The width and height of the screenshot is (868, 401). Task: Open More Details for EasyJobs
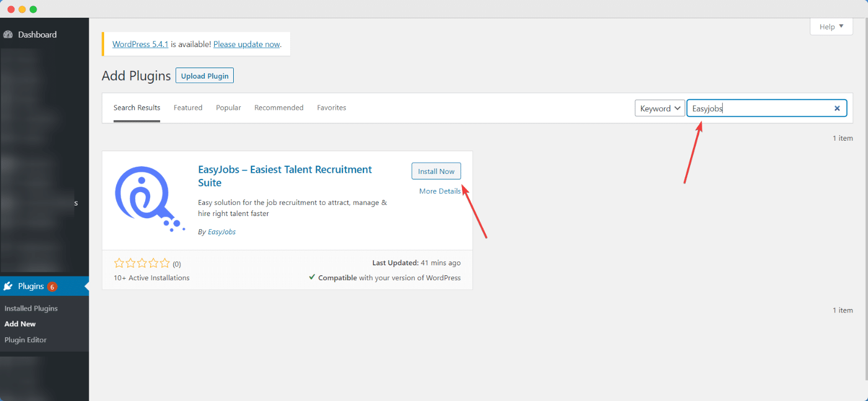pyautogui.click(x=440, y=191)
